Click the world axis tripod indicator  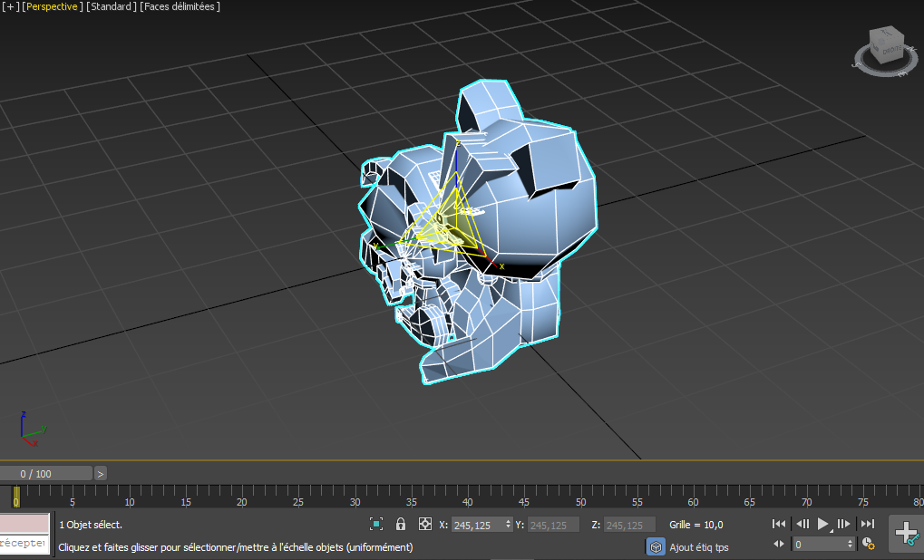click(x=33, y=430)
